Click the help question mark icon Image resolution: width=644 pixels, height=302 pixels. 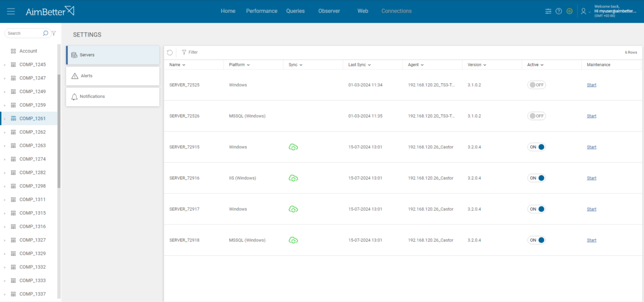coord(559,11)
